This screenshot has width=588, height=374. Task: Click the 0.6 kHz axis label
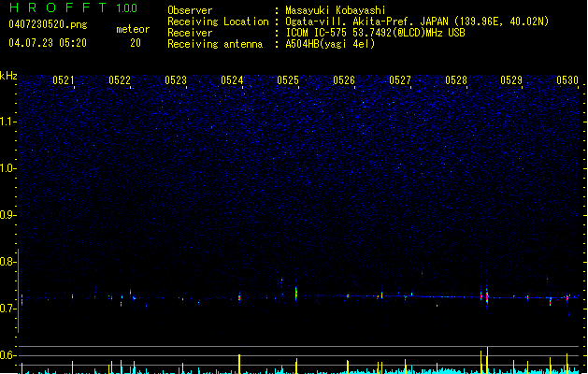point(7,355)
